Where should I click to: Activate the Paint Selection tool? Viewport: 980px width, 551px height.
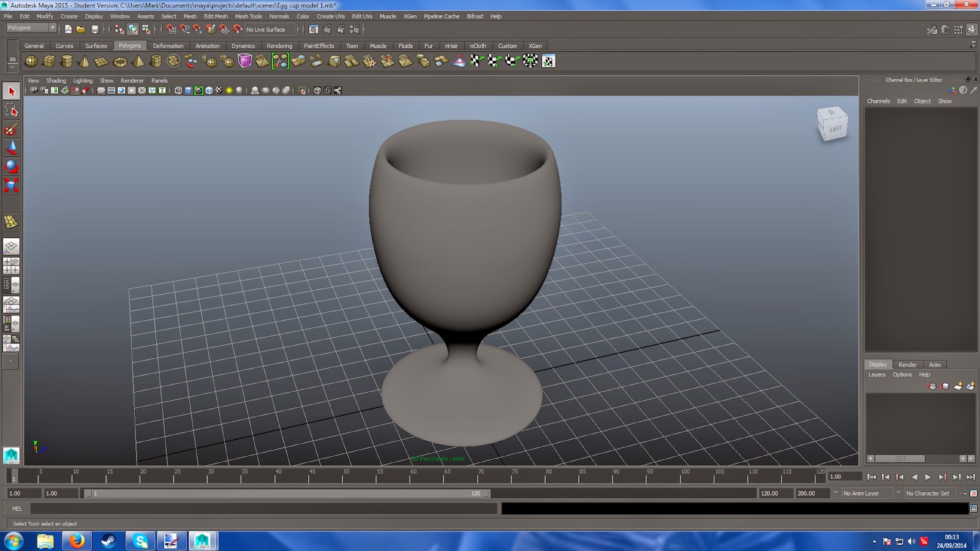(11, 129)
